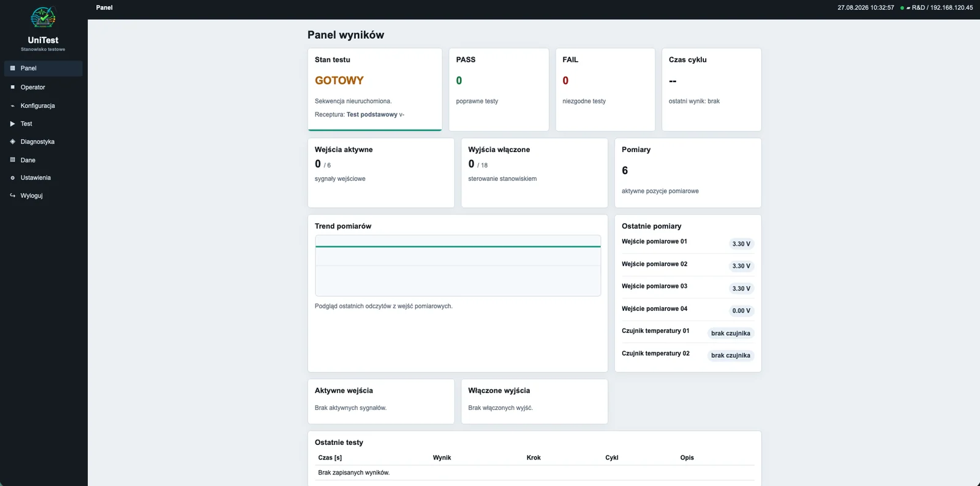The image size is (980, 486).
Task: Open the Panel menu item
Action: (43, 68)
